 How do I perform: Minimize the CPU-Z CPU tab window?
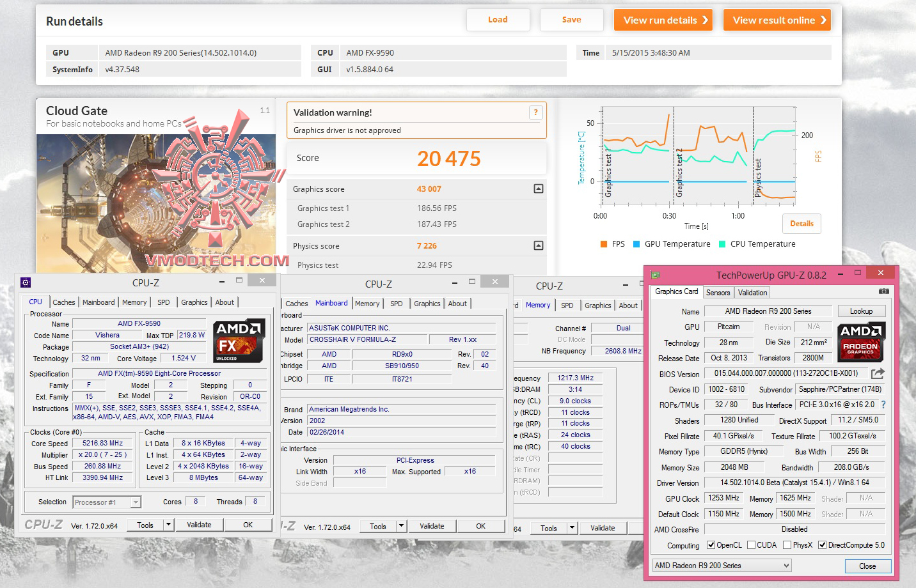pos(221,281)
